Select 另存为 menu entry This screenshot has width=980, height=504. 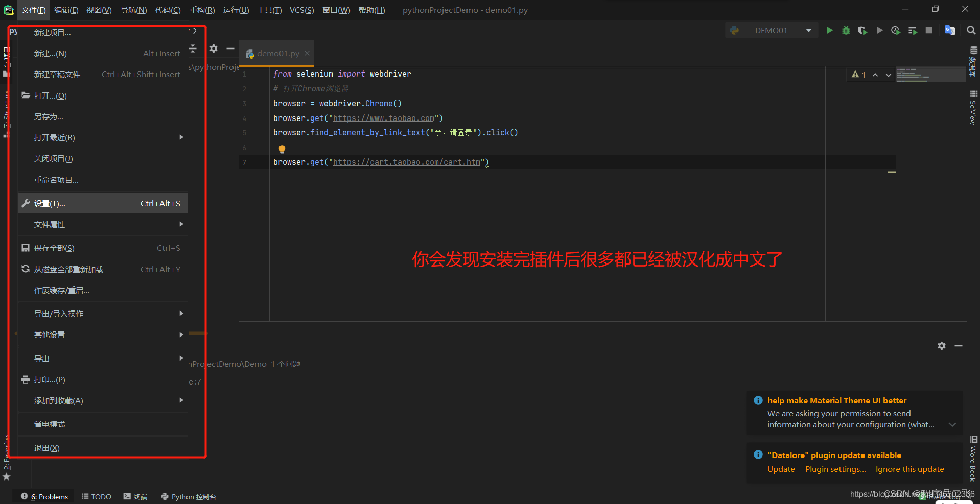pyautogui.click(x=103, y=116)
